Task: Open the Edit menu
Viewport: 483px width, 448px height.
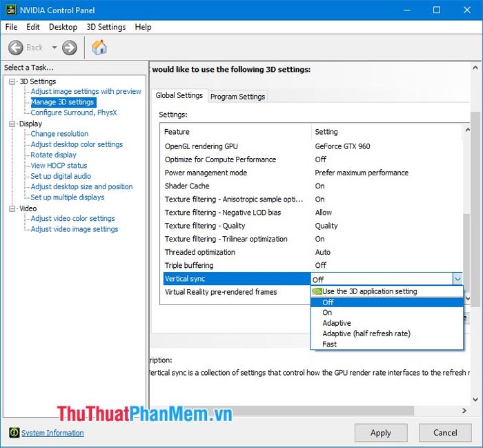Action: pyautogui.click(x=33, y=27)
